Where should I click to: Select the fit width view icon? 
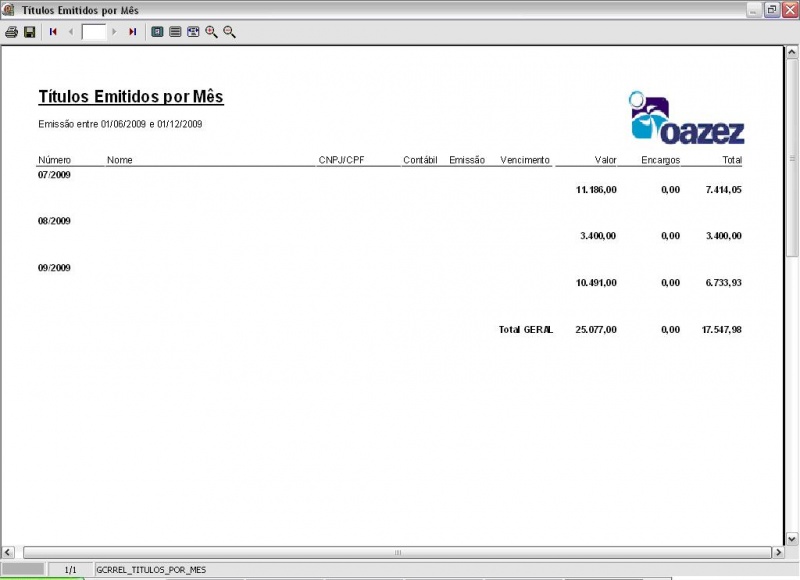pos(193,32)
